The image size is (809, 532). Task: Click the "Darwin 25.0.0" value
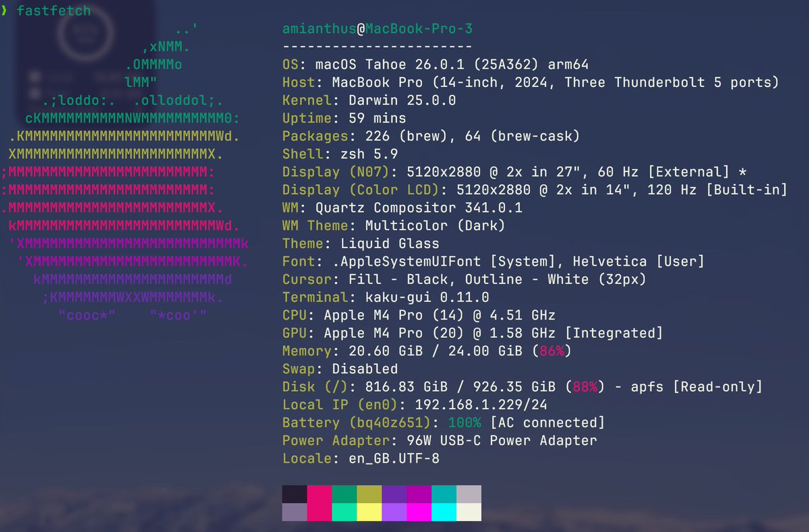click(402, 100)
